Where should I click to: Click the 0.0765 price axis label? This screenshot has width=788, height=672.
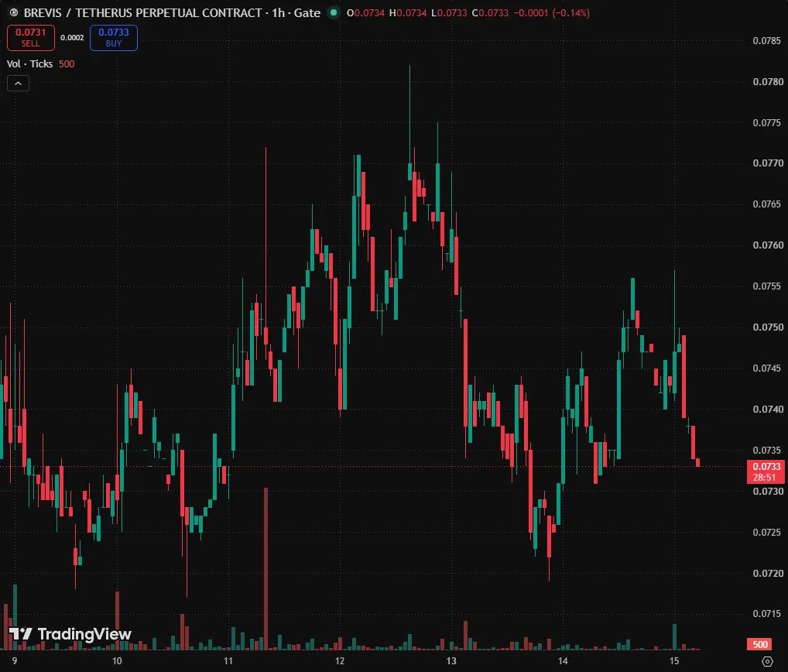tap(767, 204)
